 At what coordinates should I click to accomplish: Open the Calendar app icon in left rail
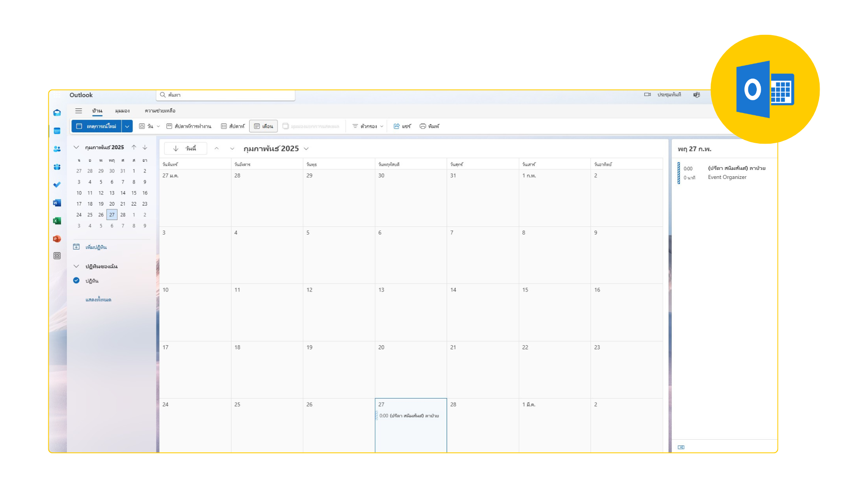pos(57,131)
